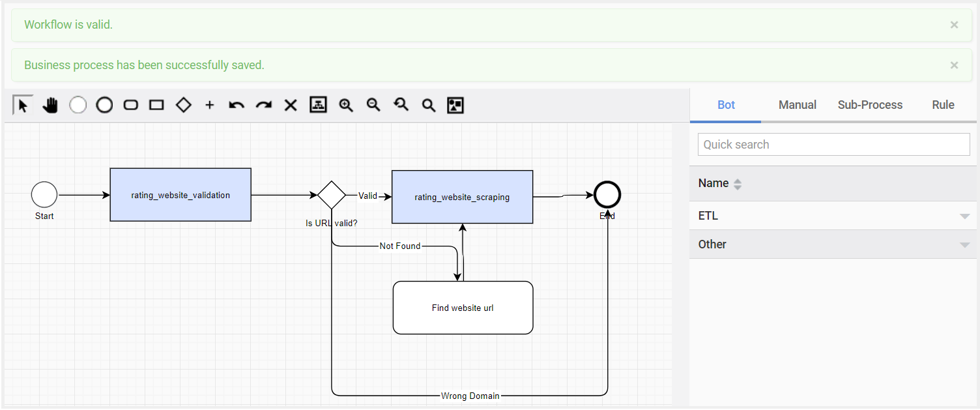Click the X delete toolbar icon
The image size is (980, 410).
click(291, 105)
